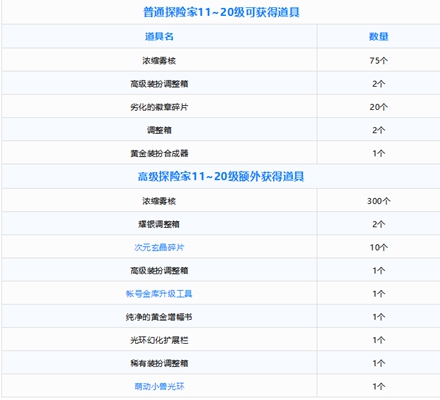Select the 耀银调整箱 item name
440x400 pixels.
tap(159, 224)
